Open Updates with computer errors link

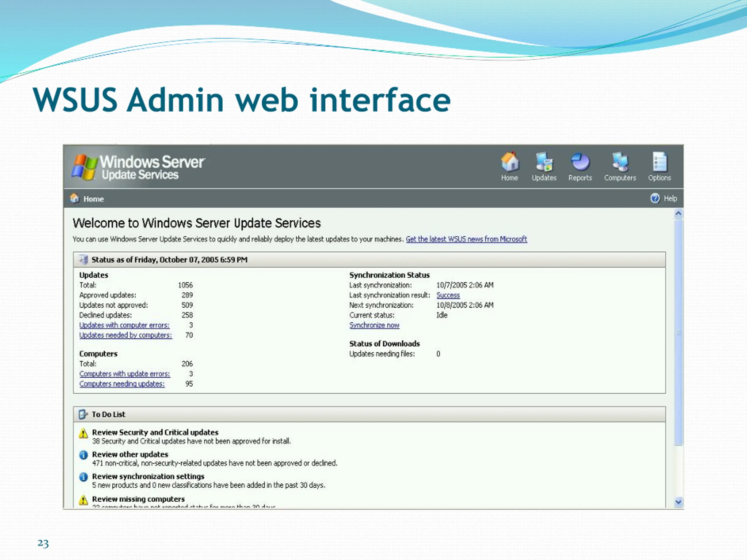pyautogui.click(x=124, y=325)
